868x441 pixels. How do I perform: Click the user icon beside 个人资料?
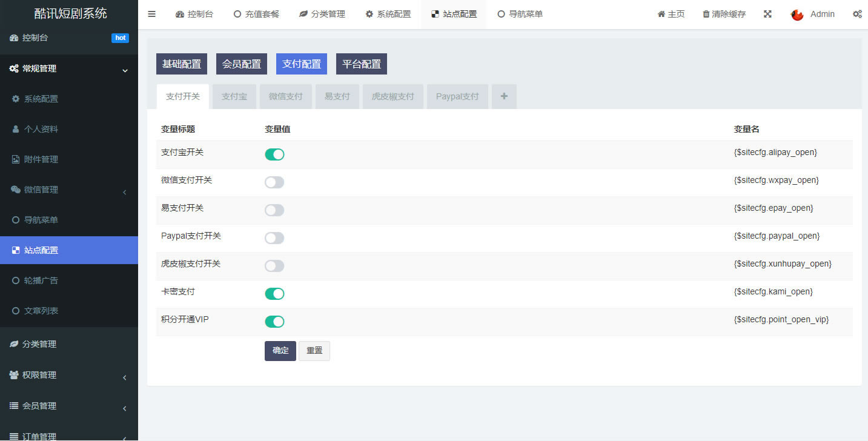[x=16, y=129]
